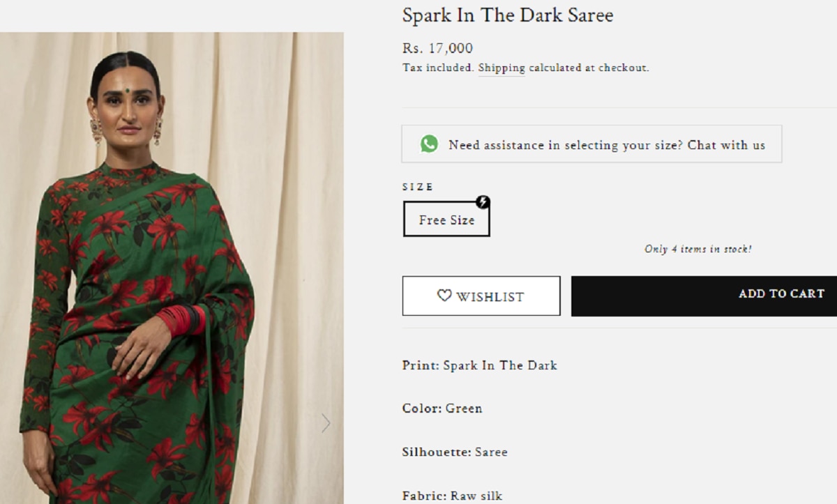This screenshot has width=837, height=504.
Task: Open the Shipping policy link
Action: coord(501,68)
